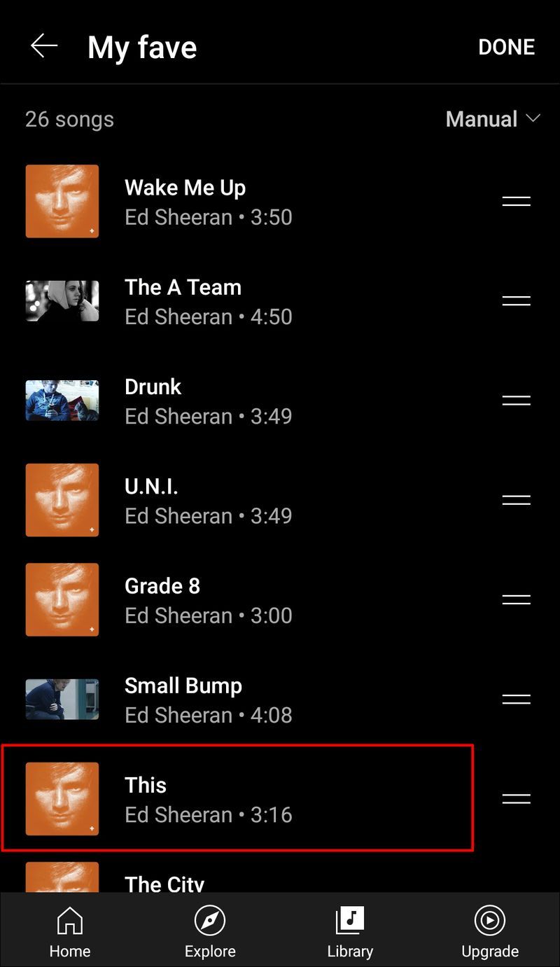560x967 pixels.
Task: Click the reorder handle beside U.N.I.
Action: [517, 500]
